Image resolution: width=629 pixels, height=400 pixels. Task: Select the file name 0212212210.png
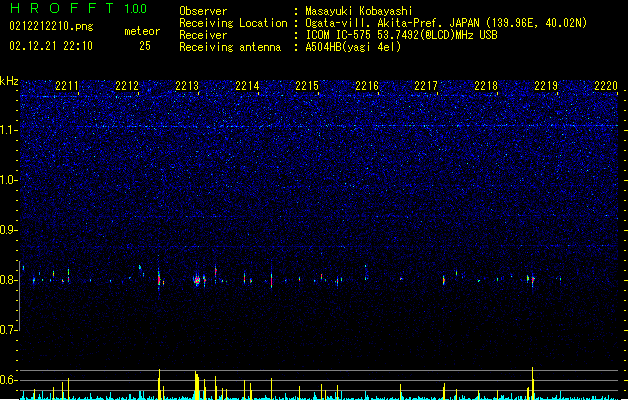tap(51, 27)
